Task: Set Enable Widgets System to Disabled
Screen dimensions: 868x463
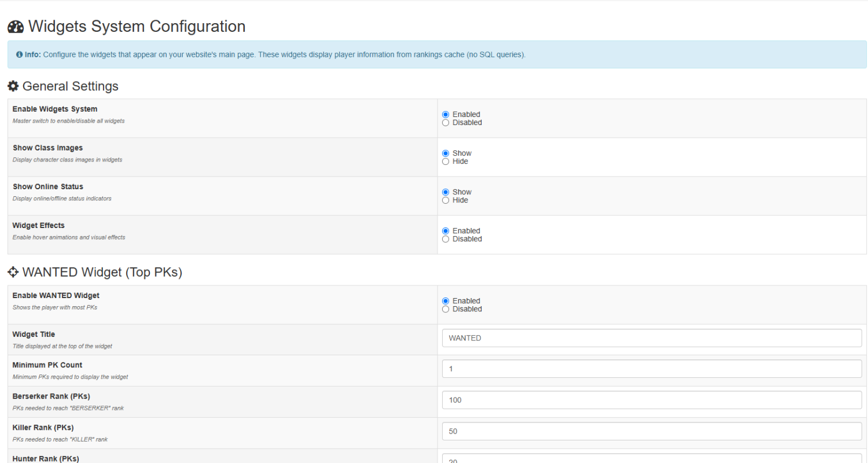Action: coord(446,123)
